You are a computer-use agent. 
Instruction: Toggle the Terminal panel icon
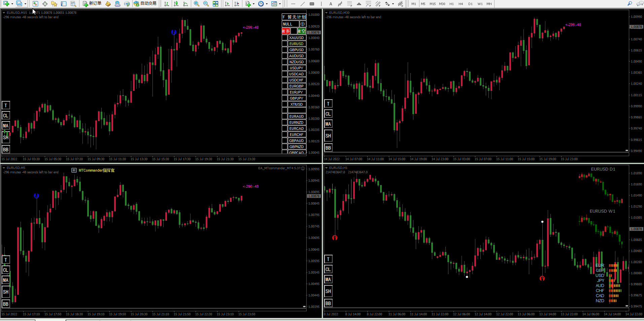click(x=64, y=4)
